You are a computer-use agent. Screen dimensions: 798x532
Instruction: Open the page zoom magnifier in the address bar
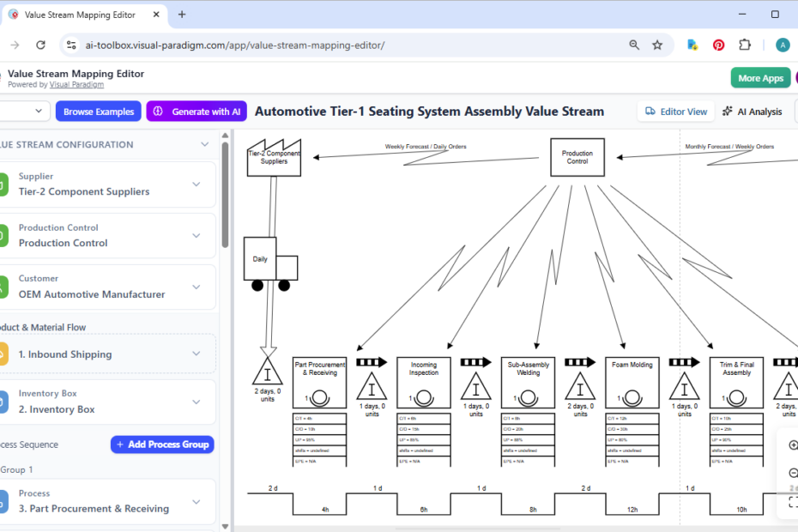633,45
